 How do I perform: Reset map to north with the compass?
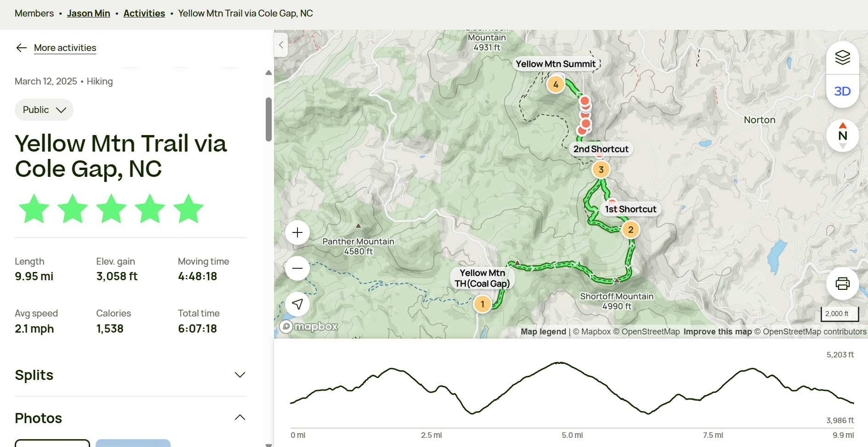[842, 136]
